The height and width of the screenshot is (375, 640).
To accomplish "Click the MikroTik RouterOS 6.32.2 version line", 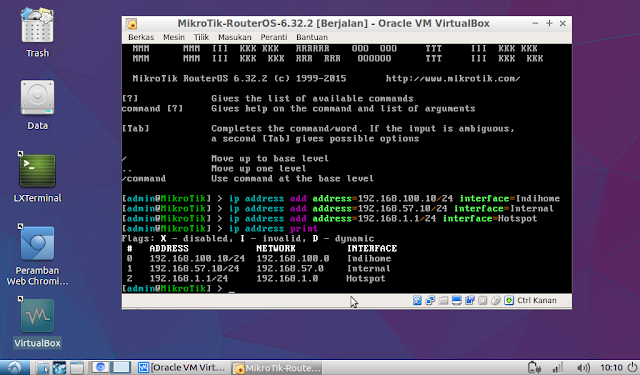I will 239,78.
